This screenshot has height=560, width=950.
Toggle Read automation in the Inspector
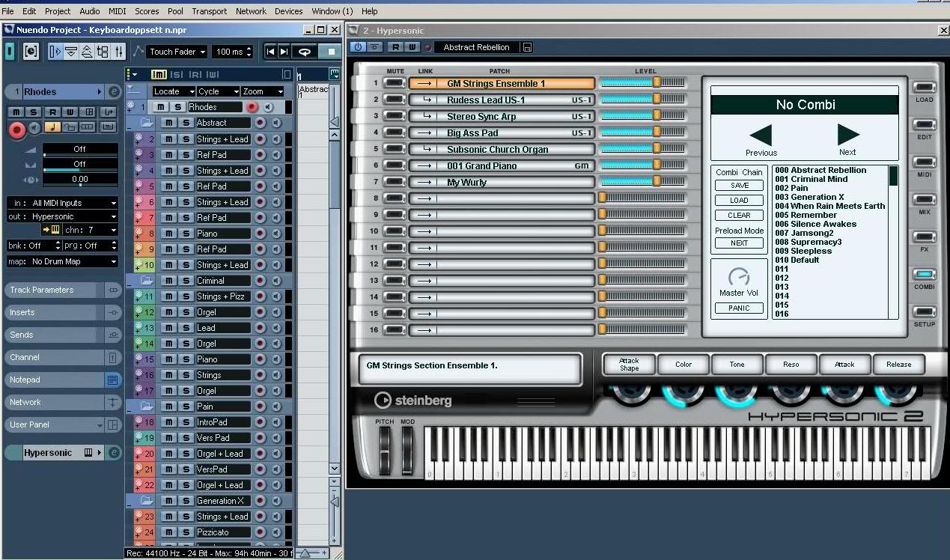point(52,112)
